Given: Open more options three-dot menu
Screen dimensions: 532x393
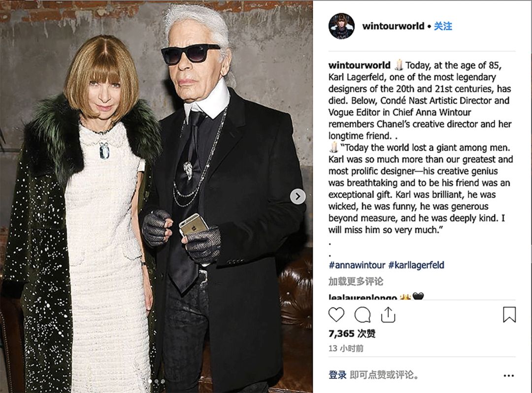Looking at the screenshot, I should [508, 376].
